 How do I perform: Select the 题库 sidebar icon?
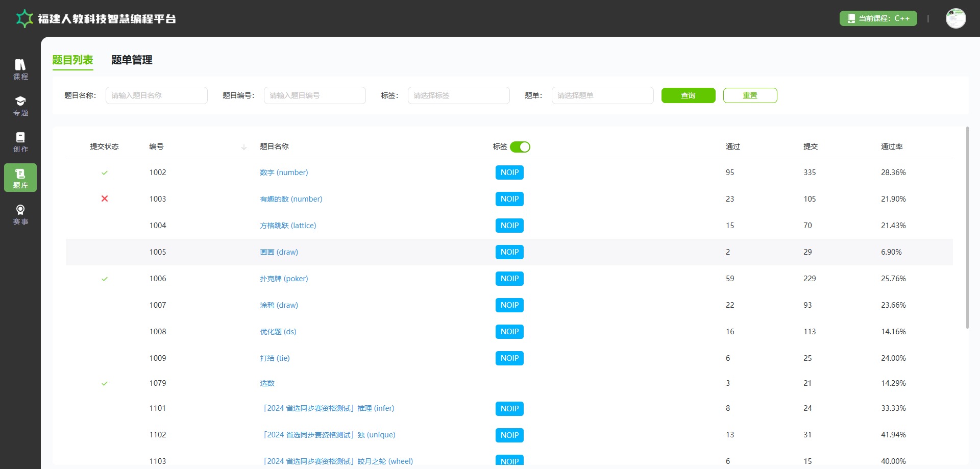click(x=20, y=178)
